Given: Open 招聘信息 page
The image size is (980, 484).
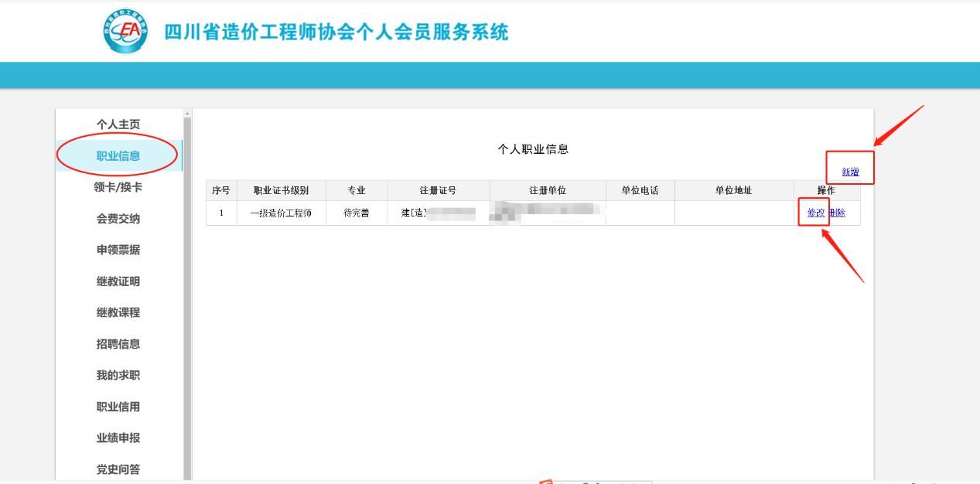Looking at the screenshot, I should [x=118, y=344].
